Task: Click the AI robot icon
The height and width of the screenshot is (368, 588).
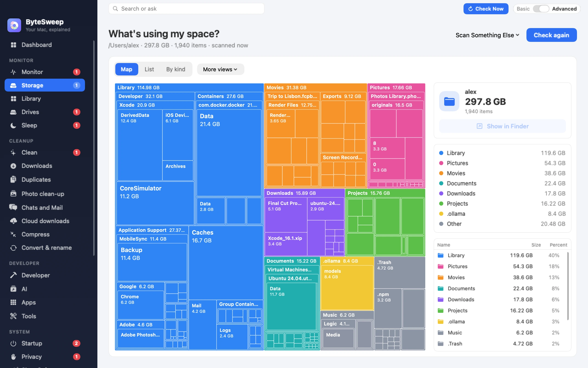Action: tap(13, 289)
